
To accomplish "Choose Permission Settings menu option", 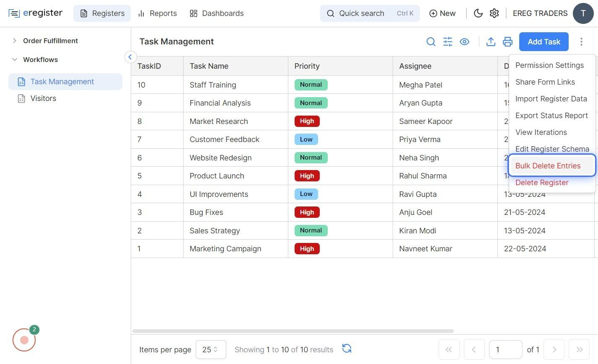I will click(x=549, y=65).
